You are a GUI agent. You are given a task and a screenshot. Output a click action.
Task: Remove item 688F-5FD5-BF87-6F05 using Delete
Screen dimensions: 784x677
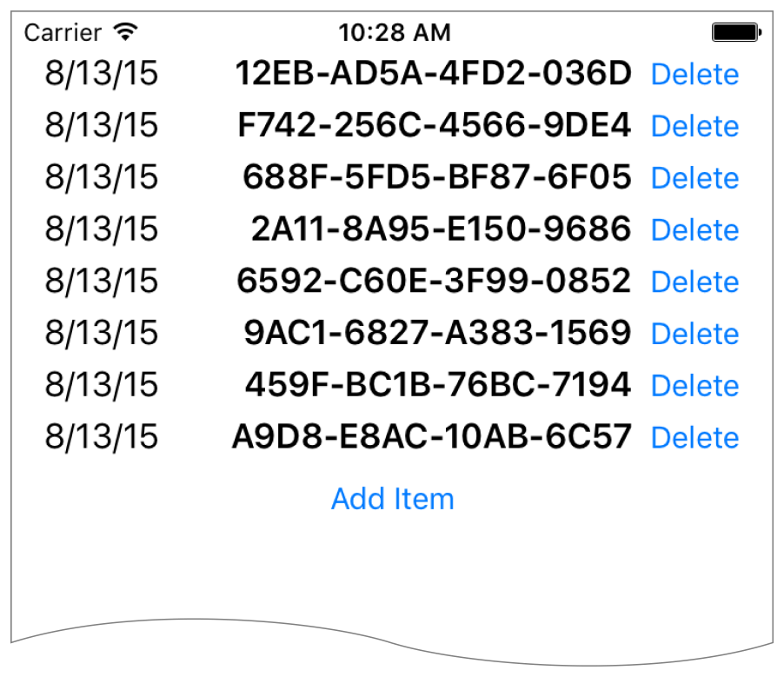(694, 179)
